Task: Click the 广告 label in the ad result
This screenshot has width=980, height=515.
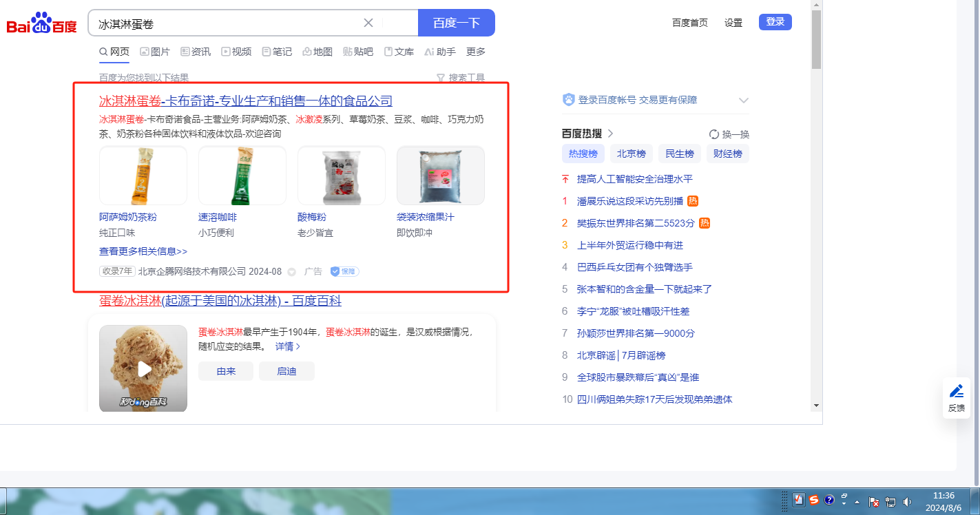Action: (313, 271)
